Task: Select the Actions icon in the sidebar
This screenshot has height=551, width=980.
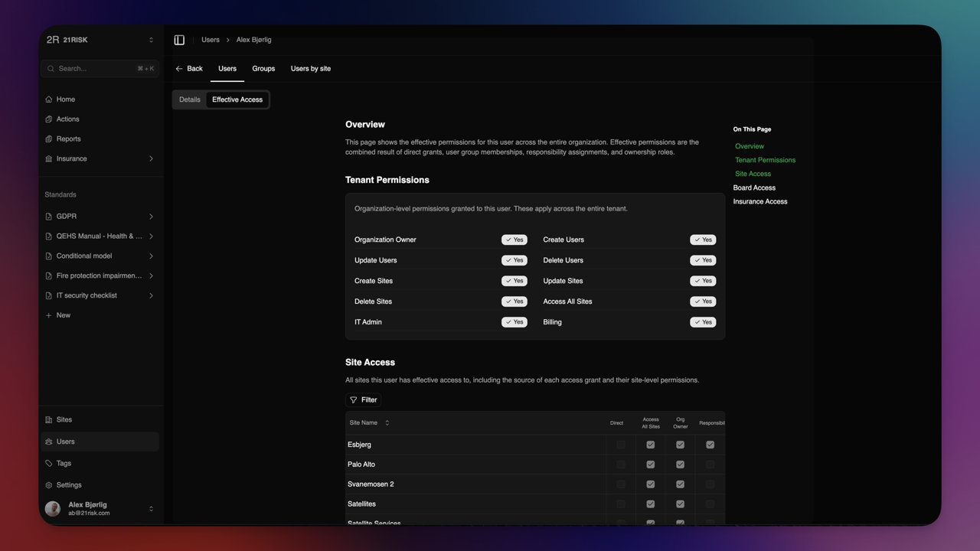Action: pyautogui.click(x=49, y=119)
